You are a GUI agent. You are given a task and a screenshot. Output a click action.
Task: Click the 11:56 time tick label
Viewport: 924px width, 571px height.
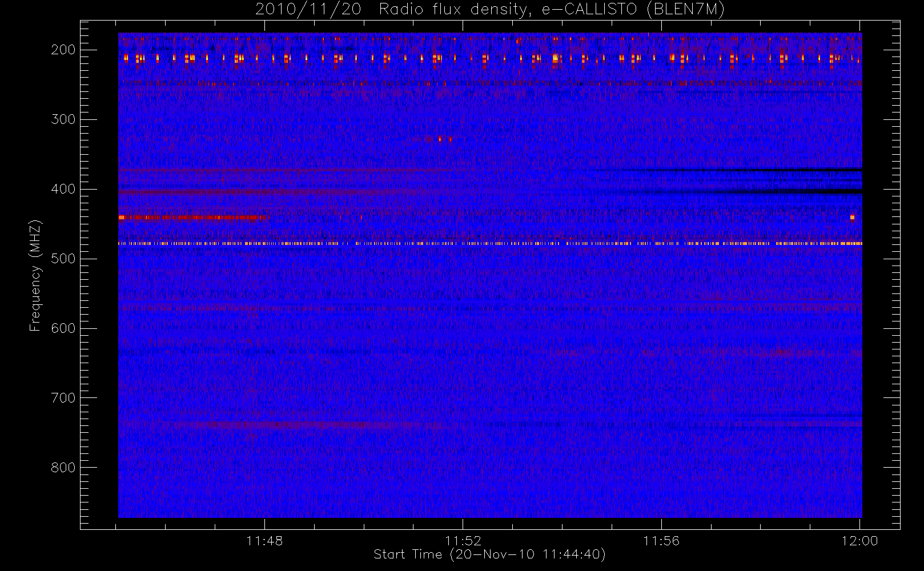pos(661,541)
